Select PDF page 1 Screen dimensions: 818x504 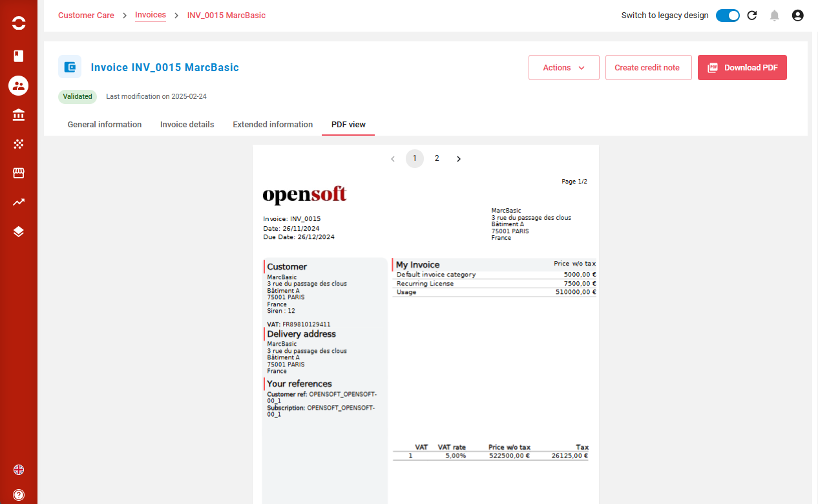[x=415, y=158]
